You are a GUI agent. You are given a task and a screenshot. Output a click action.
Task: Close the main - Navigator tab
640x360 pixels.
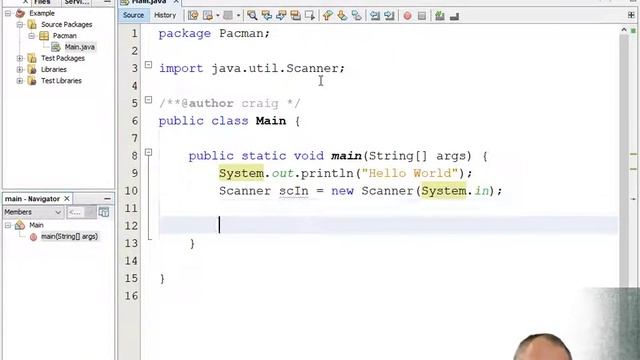point(67,199)
